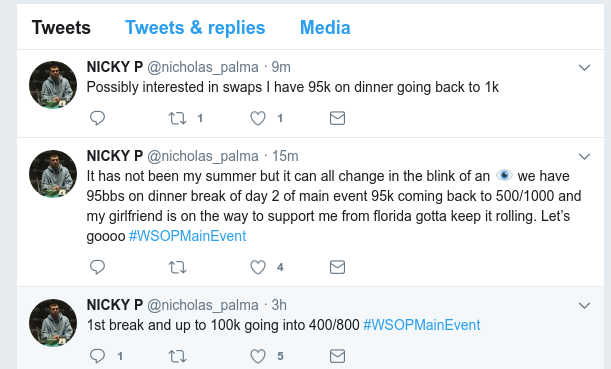Open #WSOPMainEvent hashtag in the 15m tweet

187,236
